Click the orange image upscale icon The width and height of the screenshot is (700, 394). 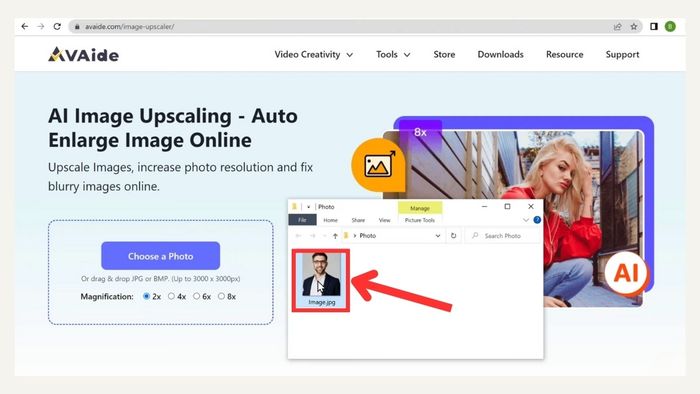tap(379, 165)
